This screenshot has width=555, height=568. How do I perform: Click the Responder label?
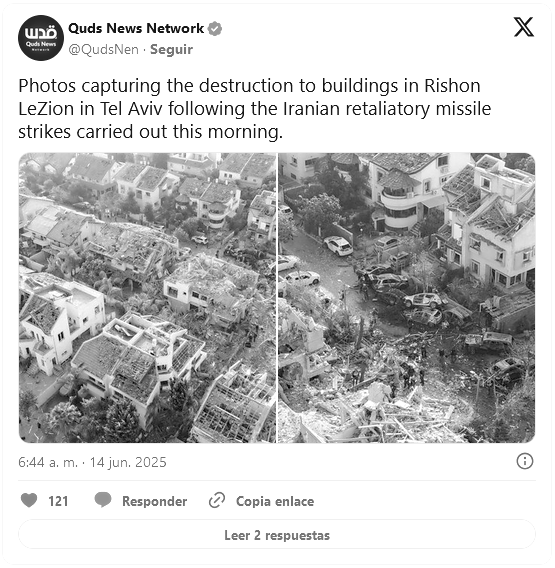tap(155, 501)
